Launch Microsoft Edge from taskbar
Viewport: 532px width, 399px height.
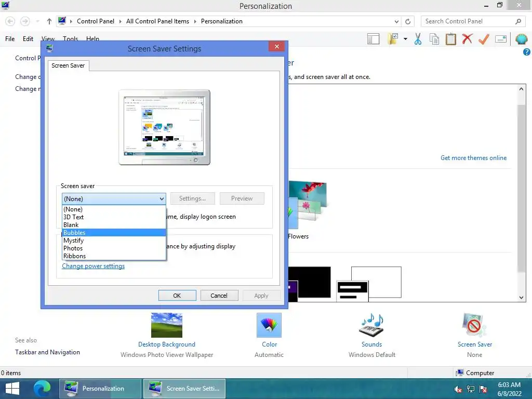(42, 389)
